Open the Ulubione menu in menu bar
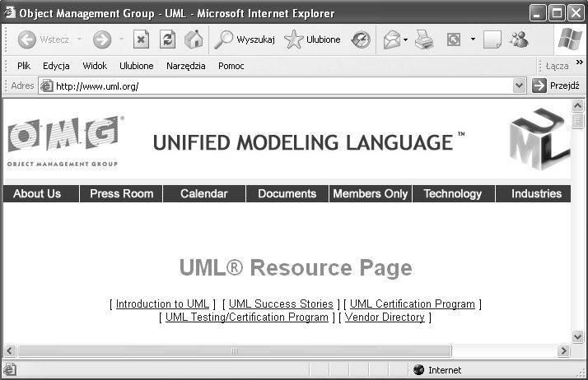 point(137,66)
